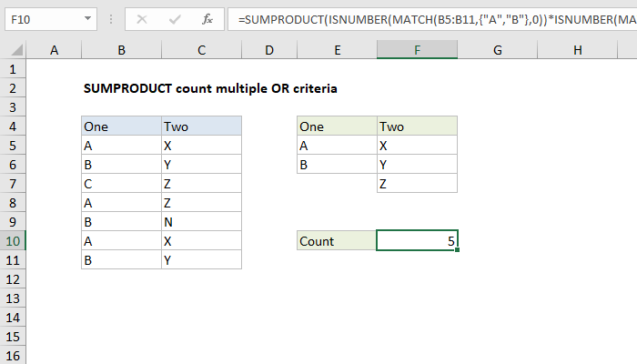Select row 1 header

click(x=13, y=69)
